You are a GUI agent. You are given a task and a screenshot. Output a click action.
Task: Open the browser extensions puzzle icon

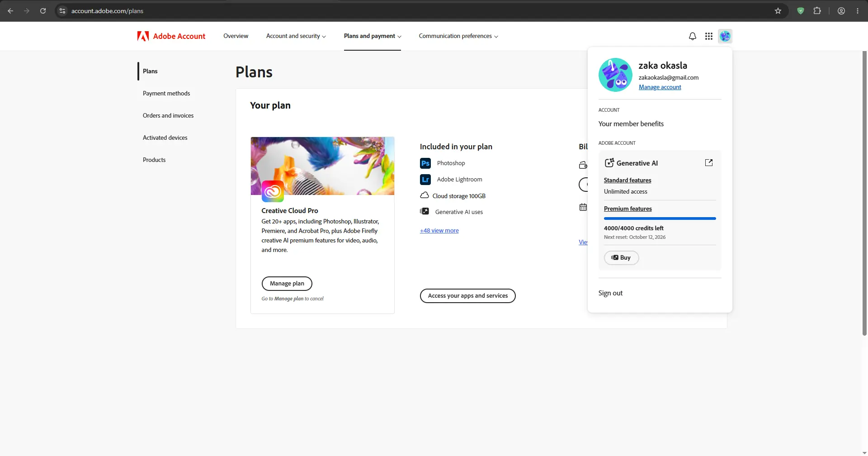pyautogui.click(x=817, y=11)
